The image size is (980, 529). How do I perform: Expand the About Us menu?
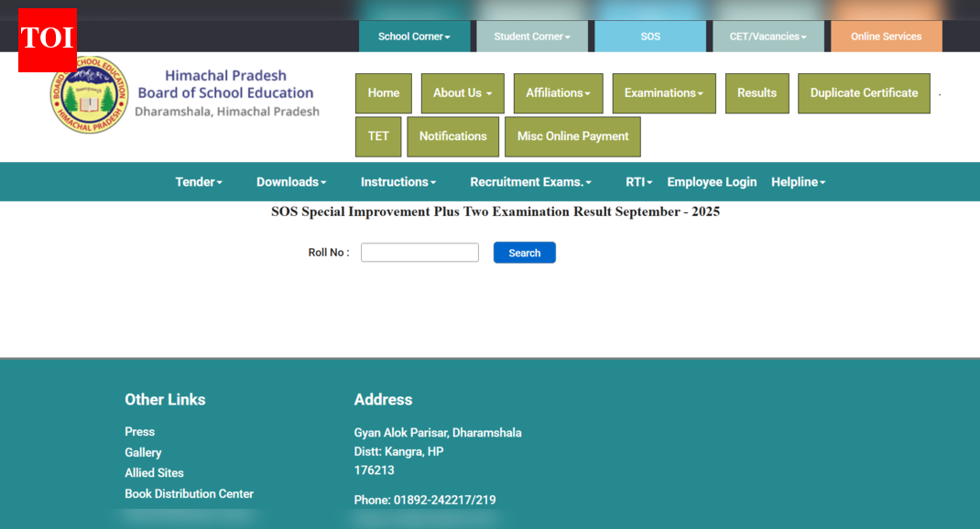pos(462,92)
